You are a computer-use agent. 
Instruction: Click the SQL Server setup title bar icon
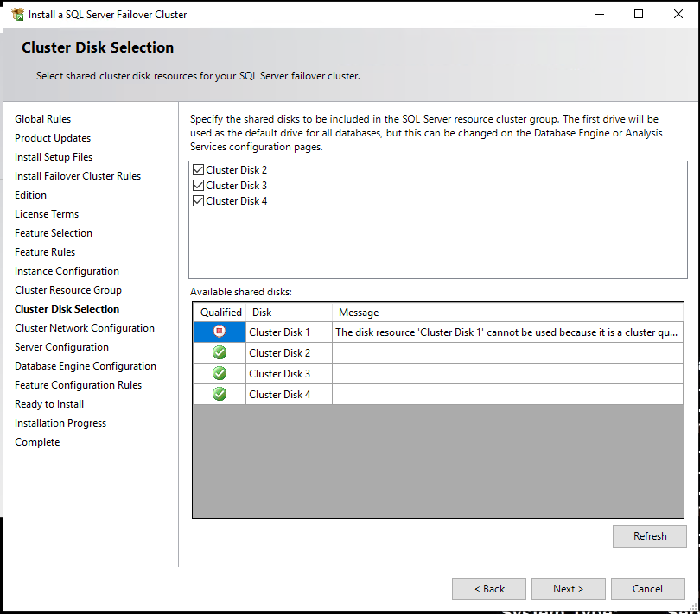[18, 15]
